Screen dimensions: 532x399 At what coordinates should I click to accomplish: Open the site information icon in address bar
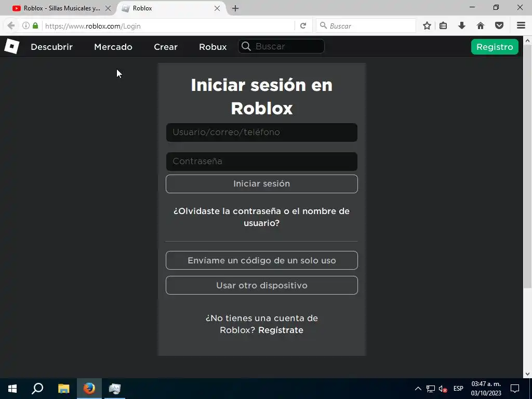[26, 26]
